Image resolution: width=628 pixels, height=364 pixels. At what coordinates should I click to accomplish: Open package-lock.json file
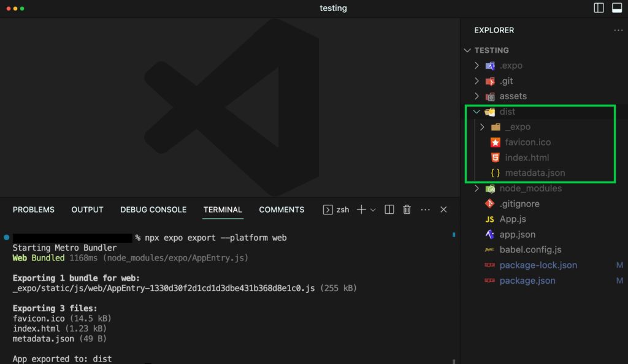click(x=538, y=265)
